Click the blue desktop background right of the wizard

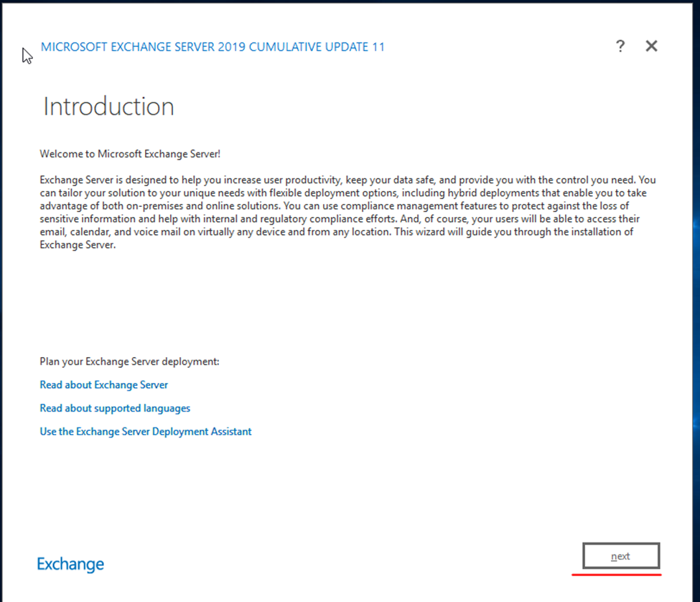(694, 287)
